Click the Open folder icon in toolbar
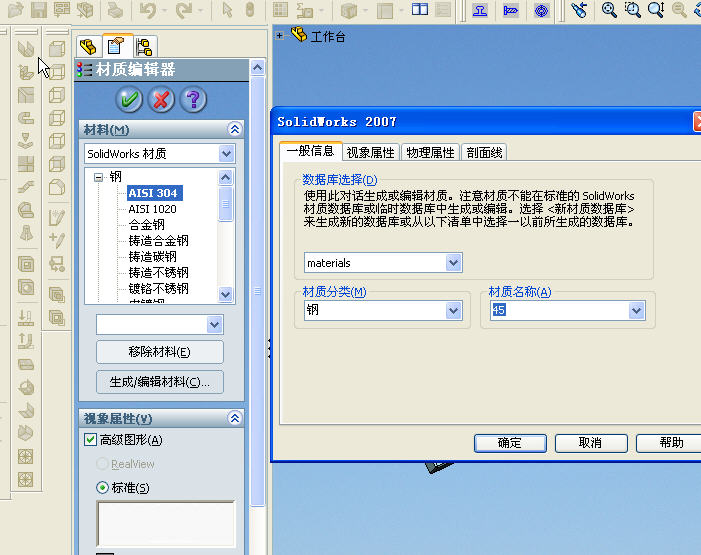Screen dimensions: 701x555 click(16, 10)
